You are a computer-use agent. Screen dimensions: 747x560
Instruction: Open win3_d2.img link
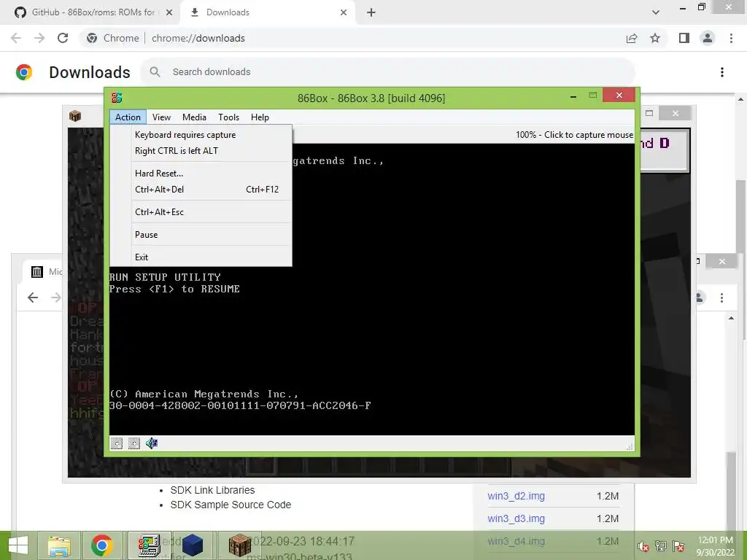coord(516,496)
